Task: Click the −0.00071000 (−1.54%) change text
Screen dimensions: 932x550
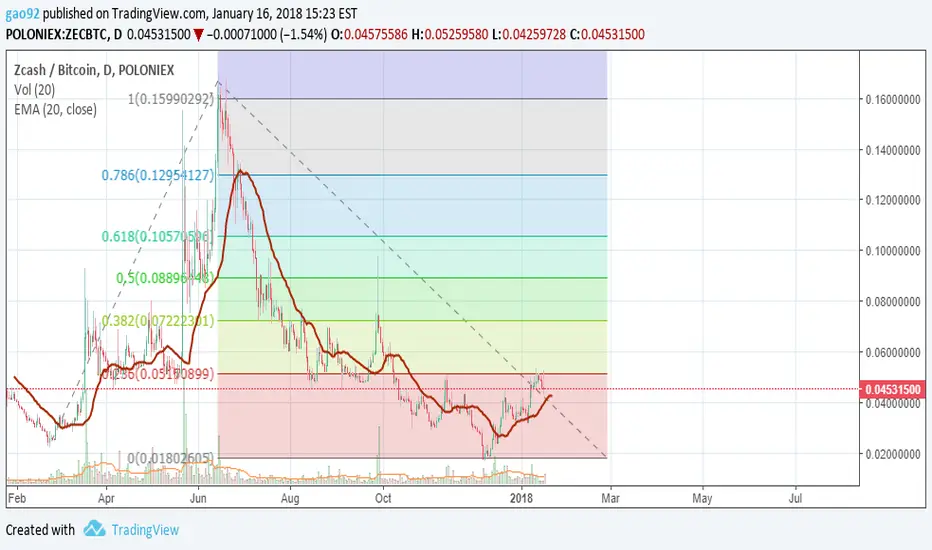Action: click(x=266, y=34)
